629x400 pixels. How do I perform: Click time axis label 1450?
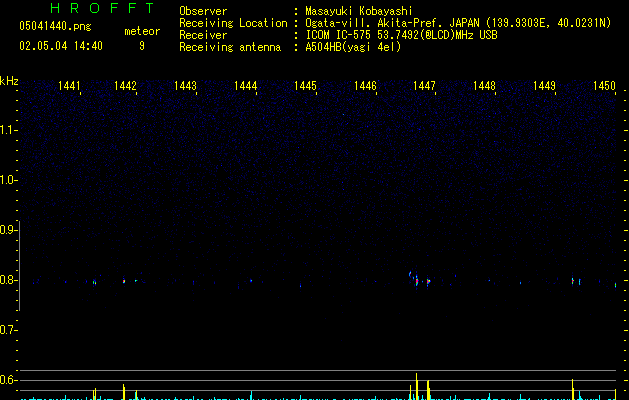click(604, 86)
